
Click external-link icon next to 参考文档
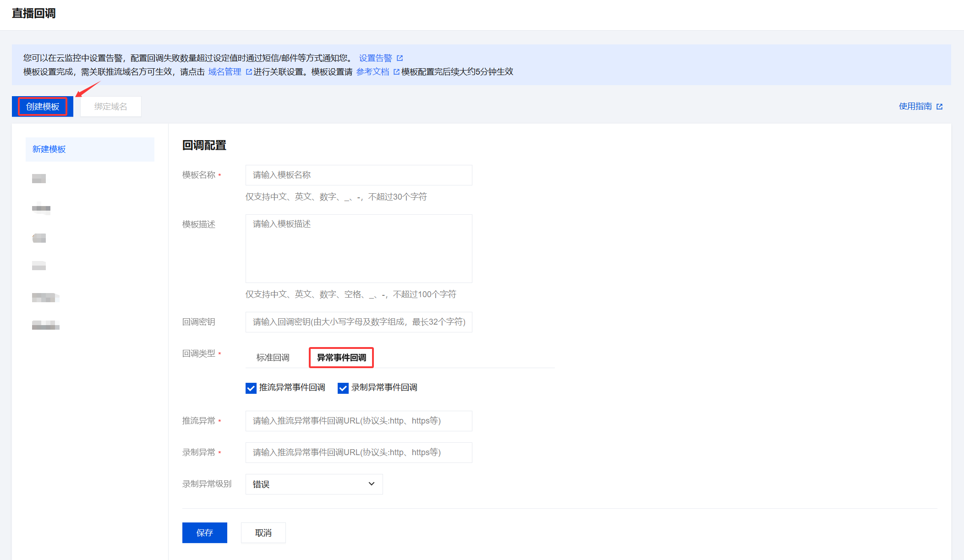(396, 72)
